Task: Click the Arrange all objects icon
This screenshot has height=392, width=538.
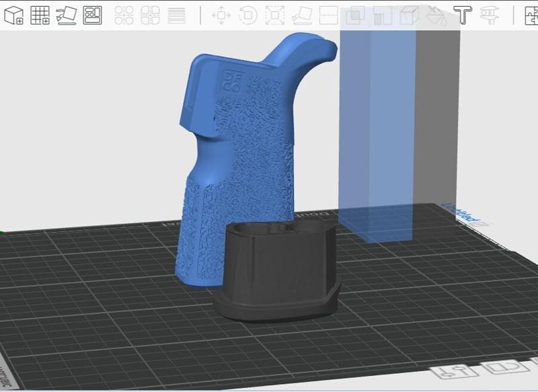Action: point(93,15)
